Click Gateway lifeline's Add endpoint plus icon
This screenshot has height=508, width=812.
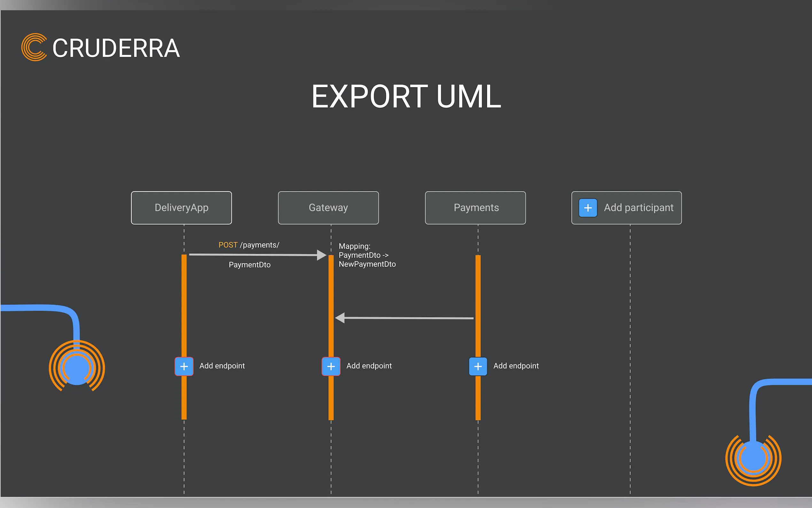pyautogui.click(x=331, y=366)
